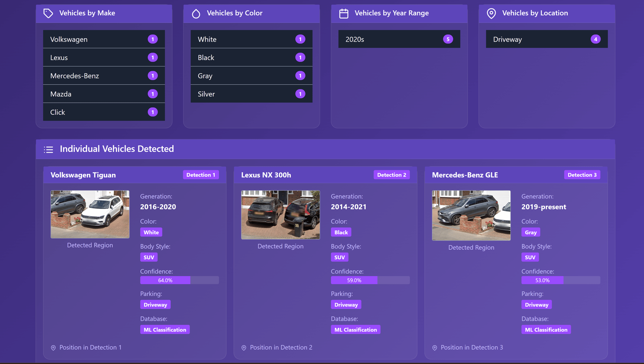Select the Click row in Vehicles by Make
Viewport: 644px width, 364px height.
[104, 112]
